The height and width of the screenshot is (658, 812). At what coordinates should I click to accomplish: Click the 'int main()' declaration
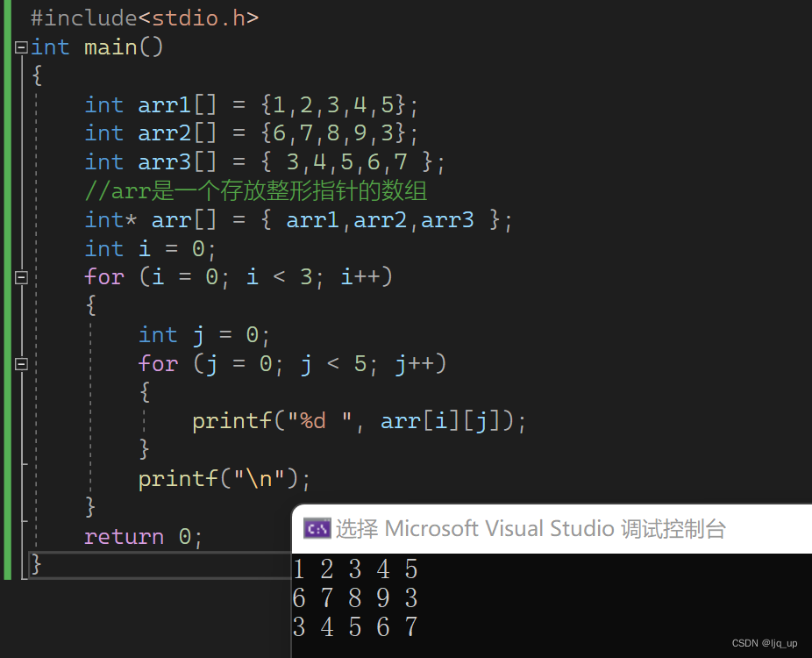pos(96,47)
